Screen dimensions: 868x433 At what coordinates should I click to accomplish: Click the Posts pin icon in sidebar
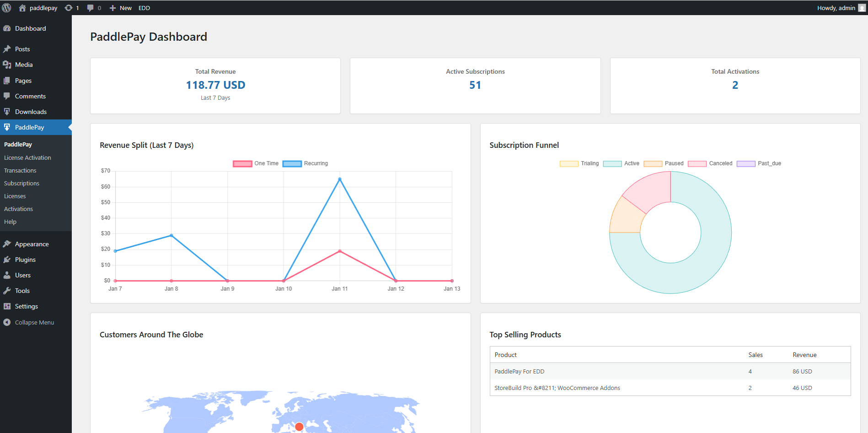pyautogui.click(x=7, y=49)
